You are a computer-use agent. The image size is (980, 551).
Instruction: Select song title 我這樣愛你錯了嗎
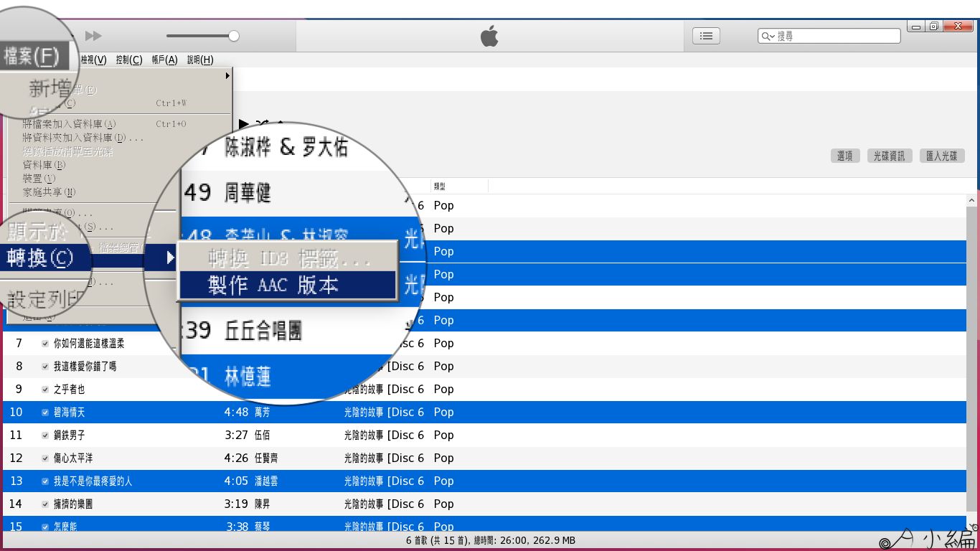click(85, 367)
